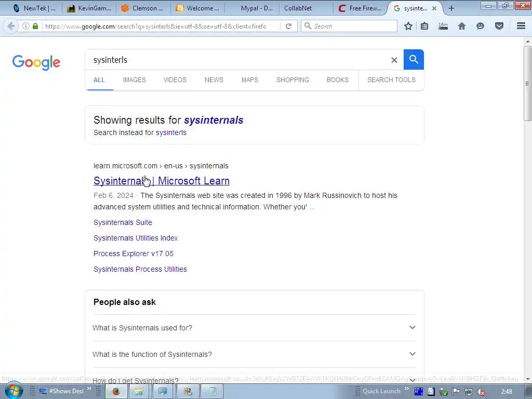Viewport: 532px width, 399px height.
Task: Expand Quick Launch overflow chevron
Action: tap(406, 389)
